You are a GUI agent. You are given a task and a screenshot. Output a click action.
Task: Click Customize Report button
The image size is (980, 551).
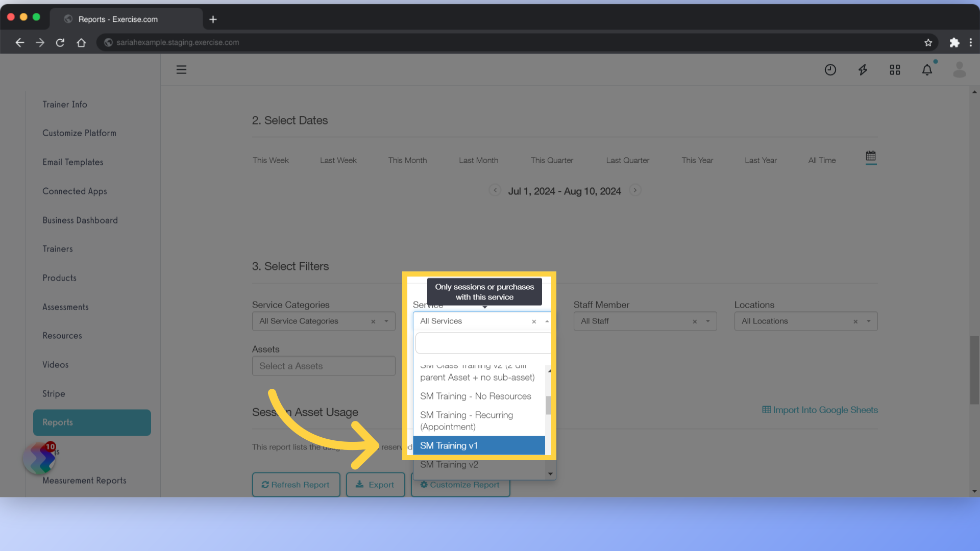pos(460,485)
